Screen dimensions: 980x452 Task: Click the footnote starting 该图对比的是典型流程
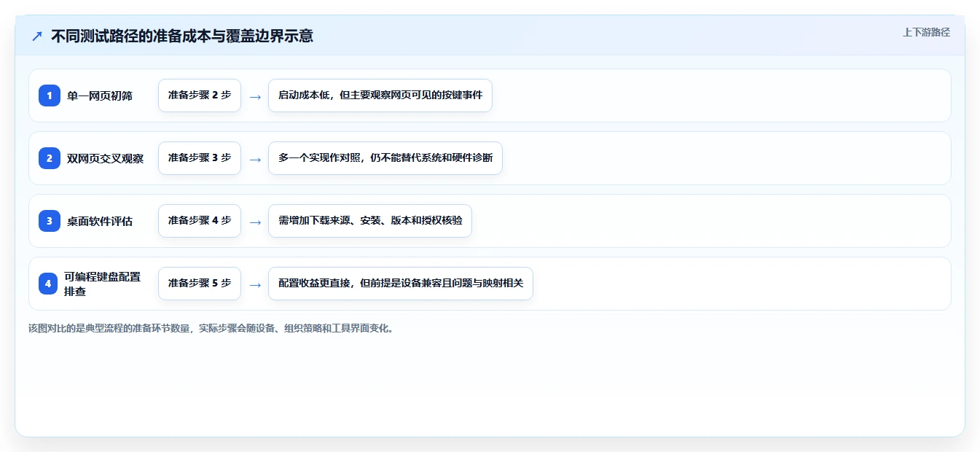click(213, 328)
